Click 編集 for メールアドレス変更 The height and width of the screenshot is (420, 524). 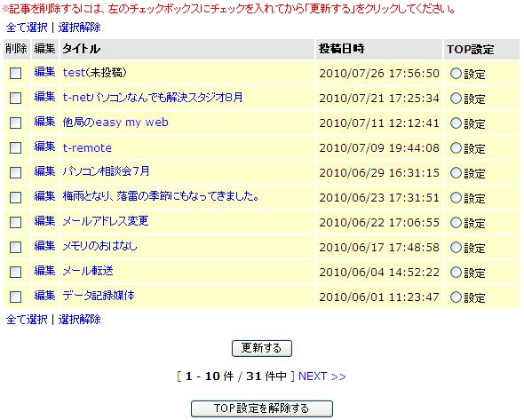[x=44, y=221]
